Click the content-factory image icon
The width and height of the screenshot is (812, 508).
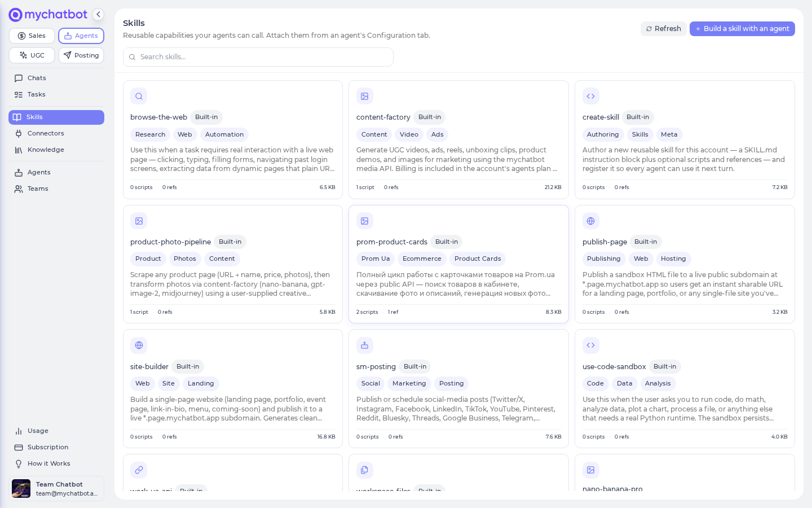coord(365,97)
